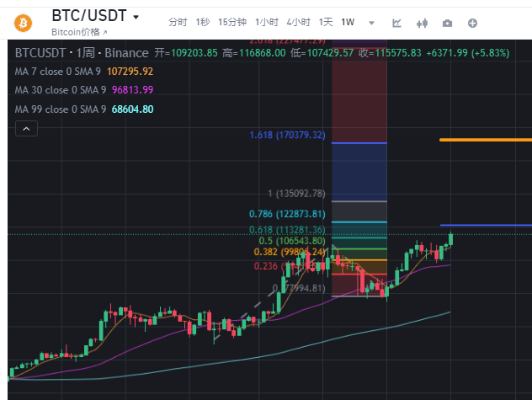The width and height of the screenshot is (532, 400).
Task: Select the 分时 timeframe
Action: (x=178, y=23)
